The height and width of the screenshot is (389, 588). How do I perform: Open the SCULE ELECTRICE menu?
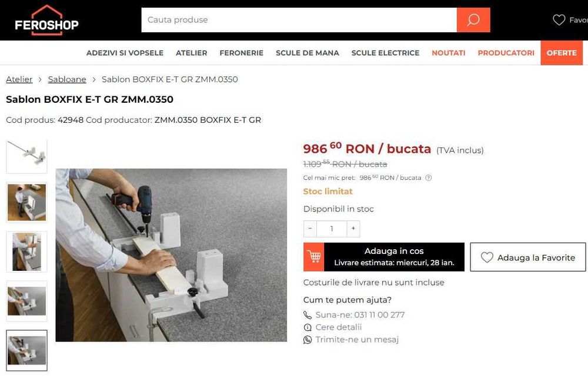point(385,53)
